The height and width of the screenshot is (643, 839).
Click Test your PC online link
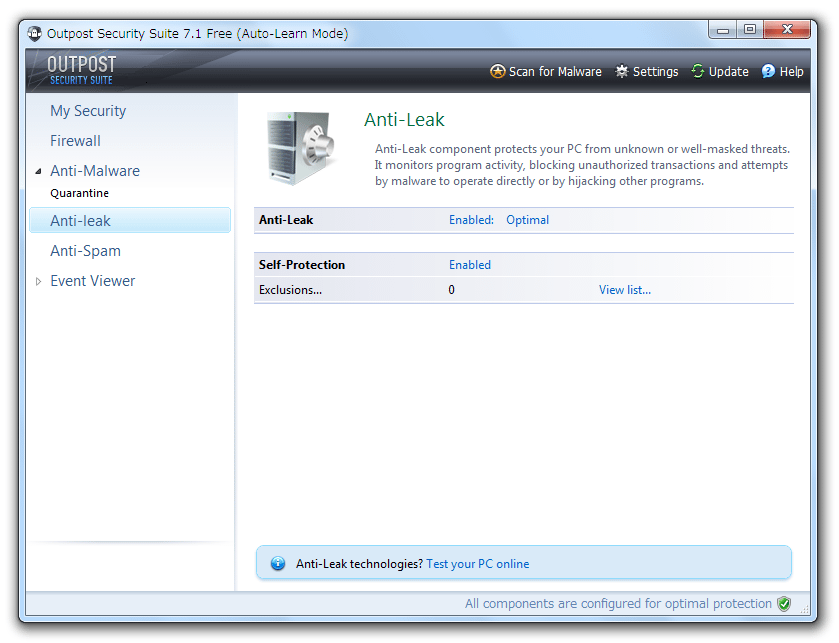click(477, 564)
